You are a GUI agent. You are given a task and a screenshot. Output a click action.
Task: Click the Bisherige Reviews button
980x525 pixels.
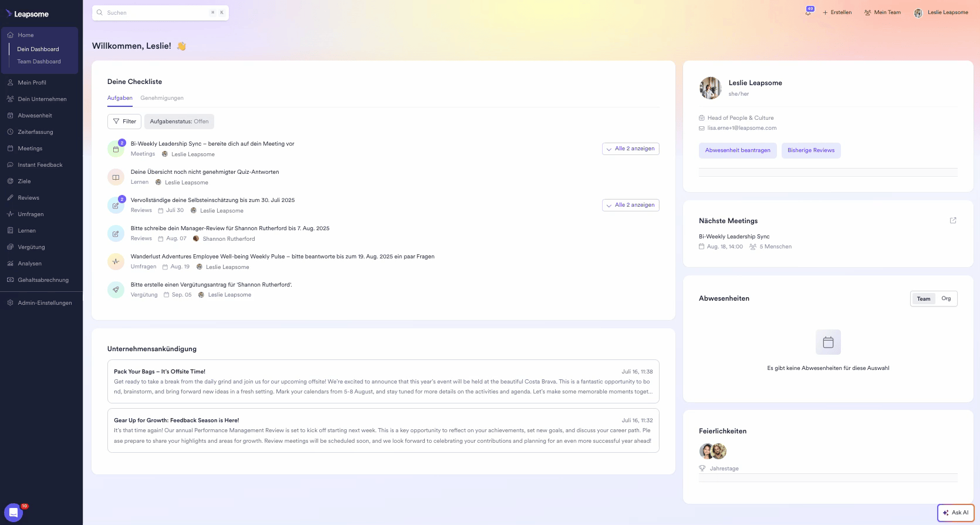coord(810,150)
